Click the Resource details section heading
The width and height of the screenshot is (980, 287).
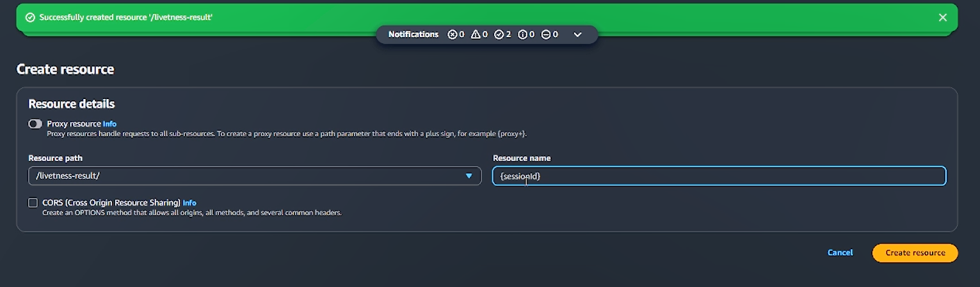(72, 104)
